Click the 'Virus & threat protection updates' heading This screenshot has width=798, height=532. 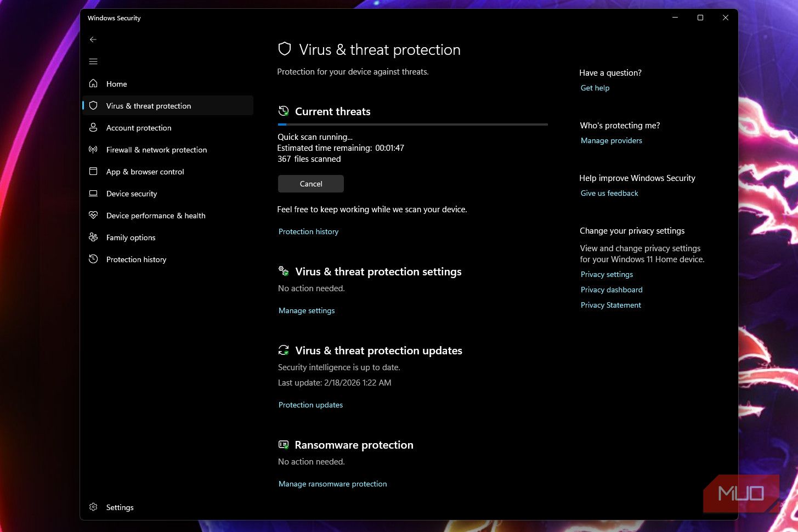point(379,350)
